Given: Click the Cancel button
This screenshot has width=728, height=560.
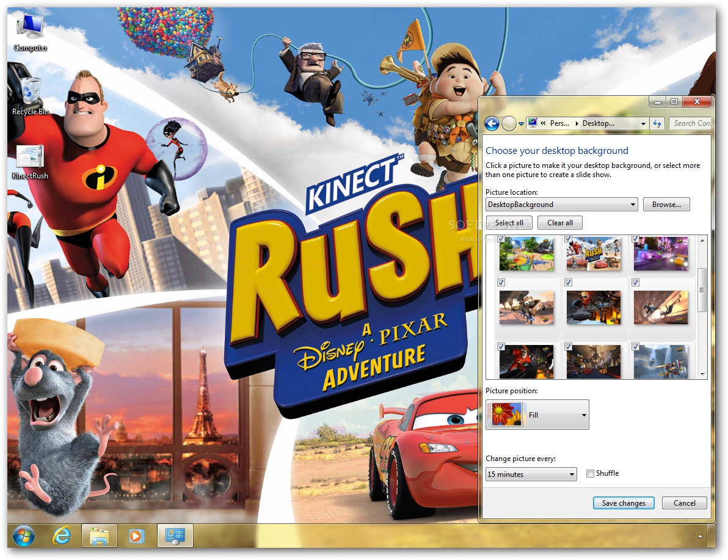Looking at the screenshot, I should (685, 503).
